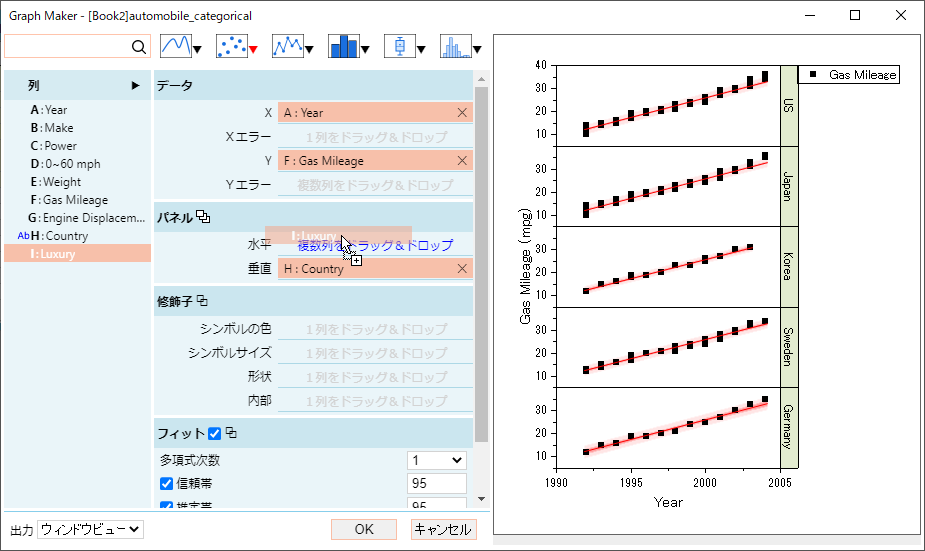Select column G:Engine Displacement in list
Image resolution: width=925 pixels, height=551 pixels.
click(x=77, y=218)
